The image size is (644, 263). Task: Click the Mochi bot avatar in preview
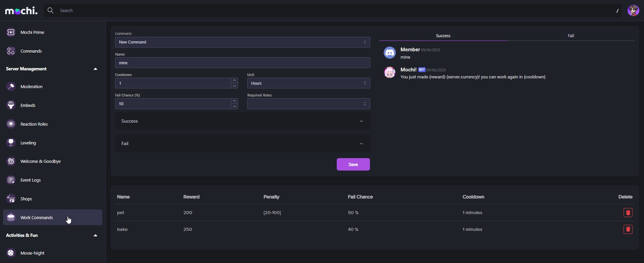point(390,72)
